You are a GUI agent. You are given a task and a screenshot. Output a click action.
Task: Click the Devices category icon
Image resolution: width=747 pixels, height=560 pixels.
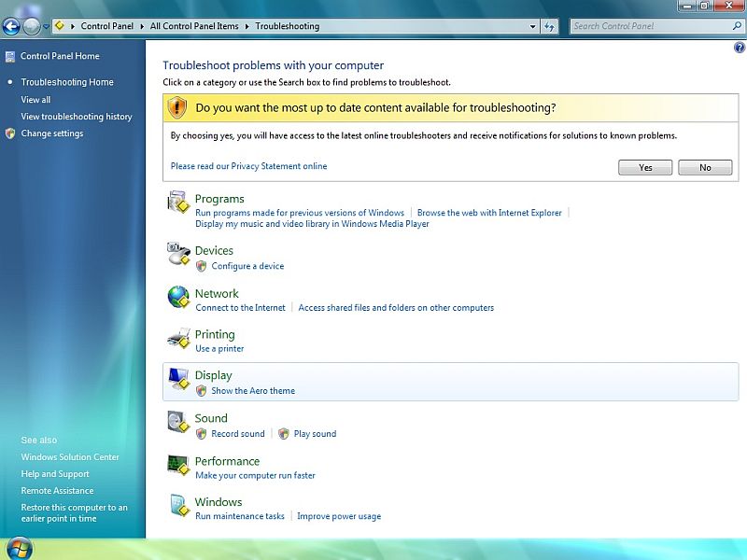click(x=177, y=253)
